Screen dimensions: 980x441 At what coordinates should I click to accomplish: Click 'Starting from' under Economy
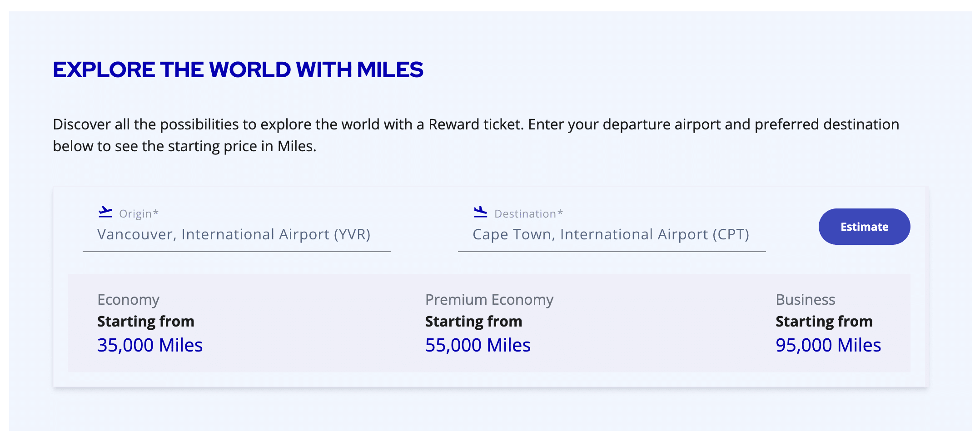145,322
